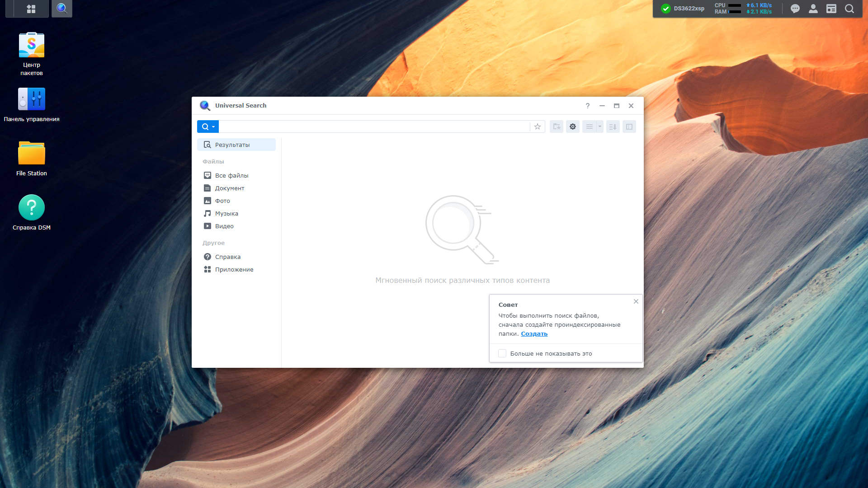868x488 pixels.
Task: Expand the search options dropdown
Action: [x=208, y=127]
